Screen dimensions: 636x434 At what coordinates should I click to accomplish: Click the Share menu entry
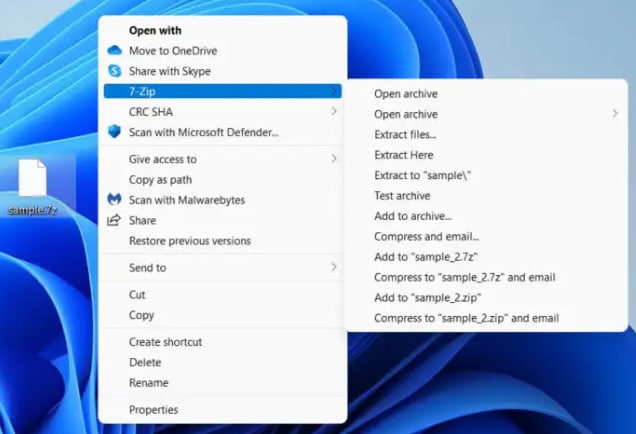(223, 220)
